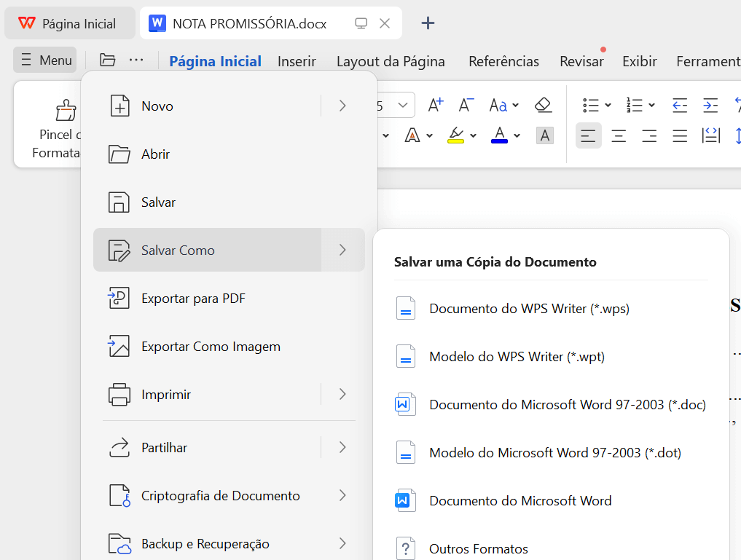Open the Inserir ribbon tab
Viewport: 741px width, 560px height.
tap(297, 61)
